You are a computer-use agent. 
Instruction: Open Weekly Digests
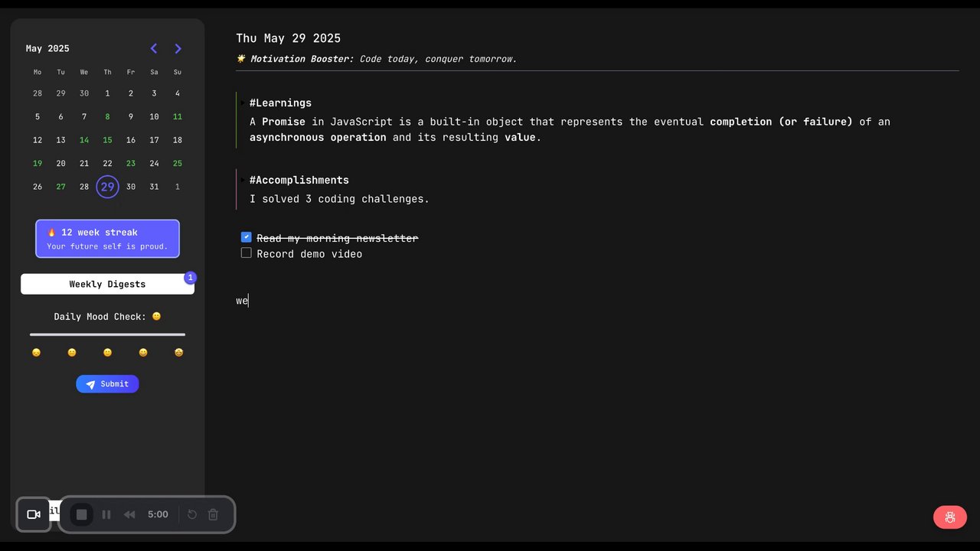coord(107,284)
